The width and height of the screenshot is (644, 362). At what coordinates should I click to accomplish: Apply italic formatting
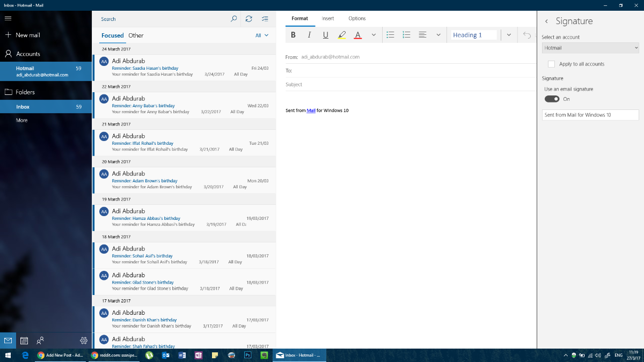[309, 35]
